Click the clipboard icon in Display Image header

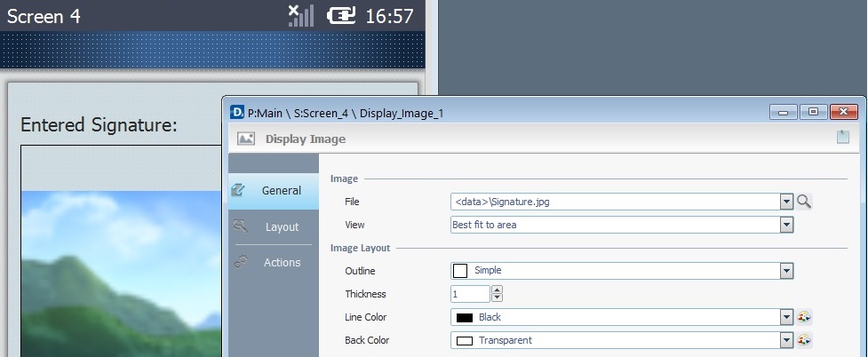pos(842,138)
